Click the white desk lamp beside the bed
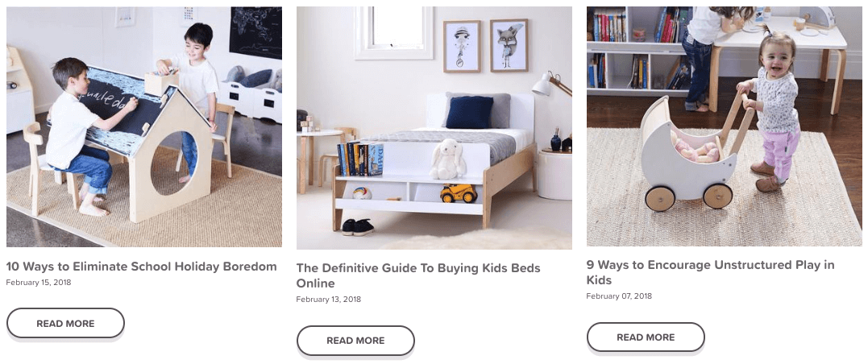The width and height of the screenshot is (868, 364). click(x=550, y=84)
